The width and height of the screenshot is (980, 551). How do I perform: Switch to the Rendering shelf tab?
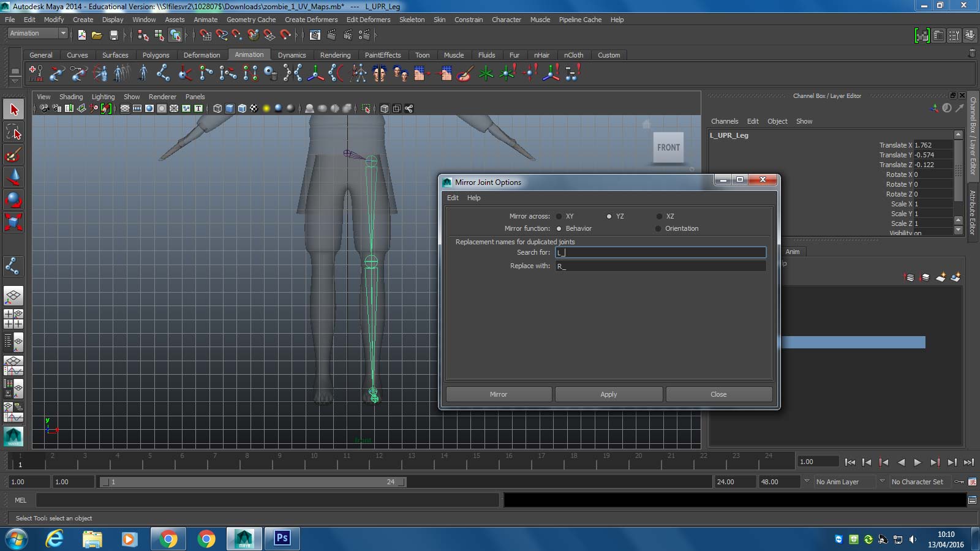(x=335, y=55)
